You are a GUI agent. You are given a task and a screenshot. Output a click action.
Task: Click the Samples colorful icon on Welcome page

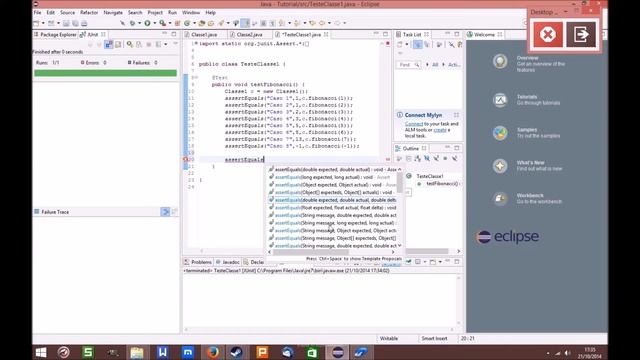(x=500, y=133)
